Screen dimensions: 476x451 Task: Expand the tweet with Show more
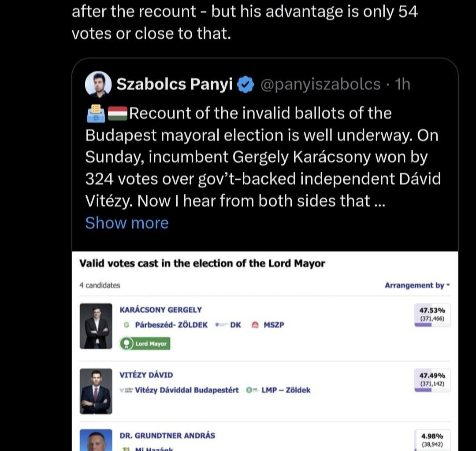[126, 223]
